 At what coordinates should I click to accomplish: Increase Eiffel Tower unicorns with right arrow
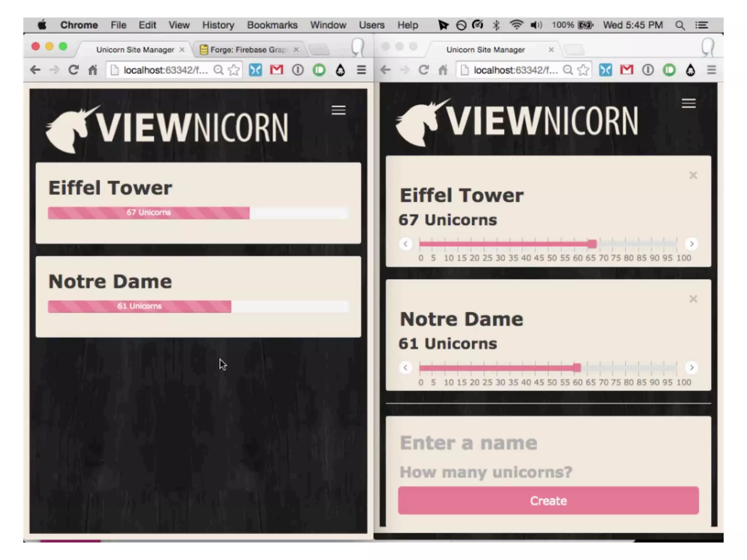(692, 244)
